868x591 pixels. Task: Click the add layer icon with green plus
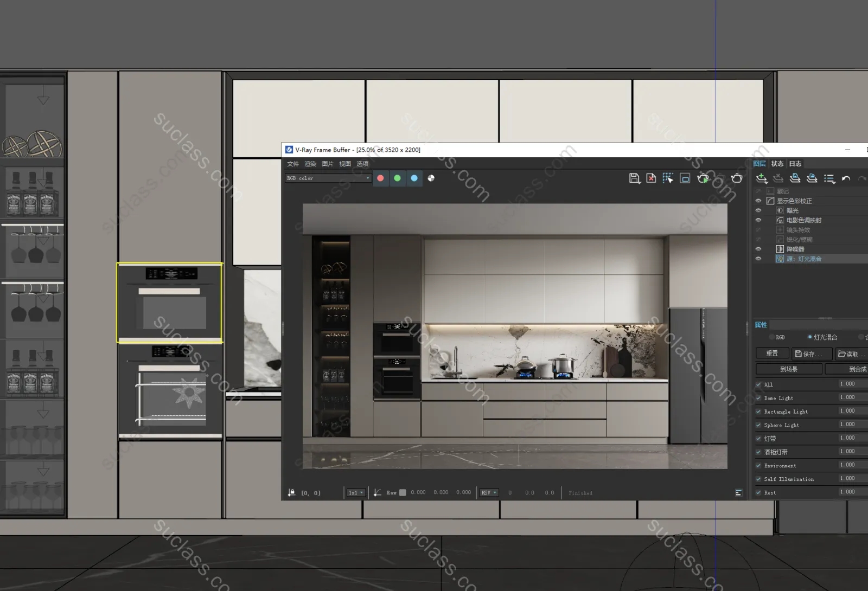762,178
